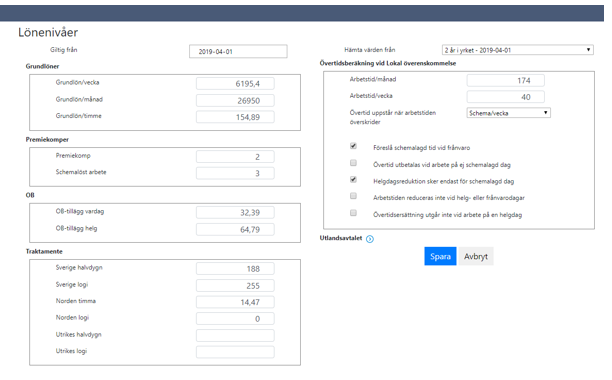The height and width of the screenshot is (380, 612).
Task: Focus the Premiekomp value field
Action: 235,157
